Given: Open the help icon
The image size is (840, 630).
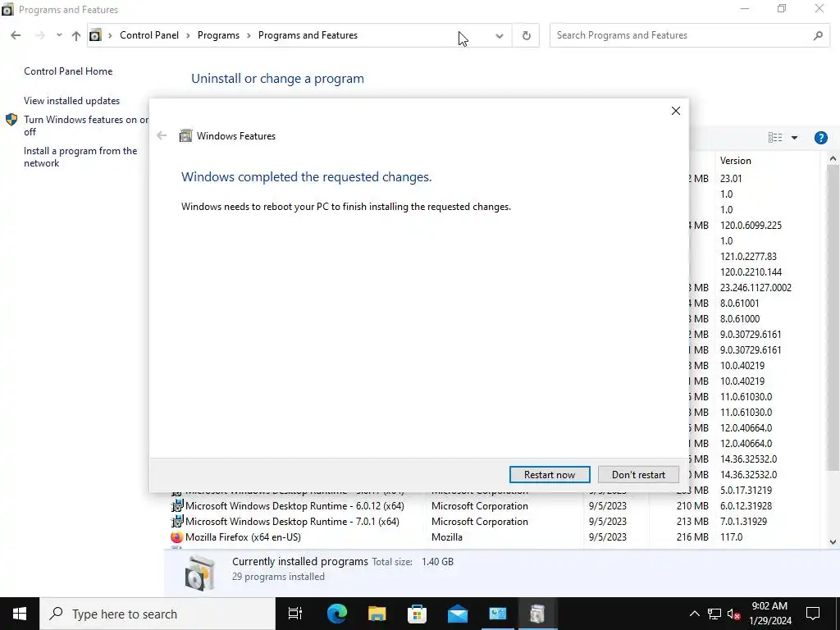Looking at the screenshot, I should 820,138.
